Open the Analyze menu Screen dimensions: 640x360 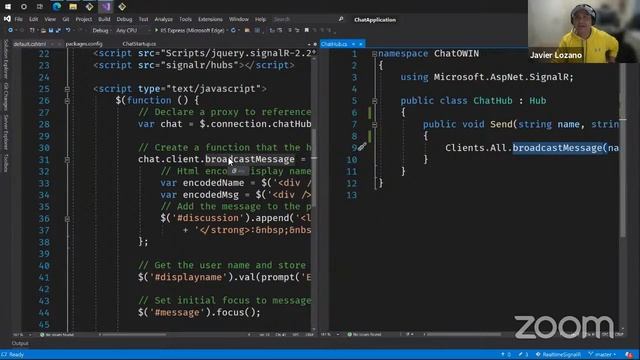click(164, 19)
